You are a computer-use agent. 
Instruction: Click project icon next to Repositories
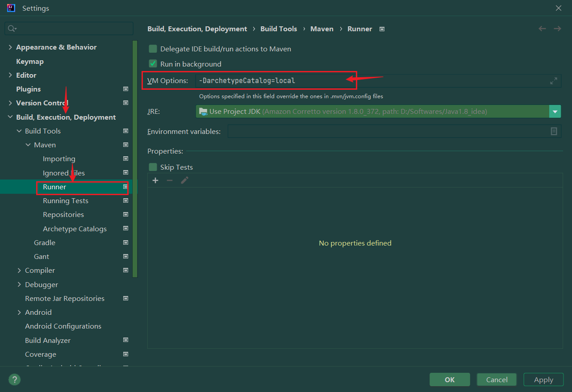click(125, 215)
